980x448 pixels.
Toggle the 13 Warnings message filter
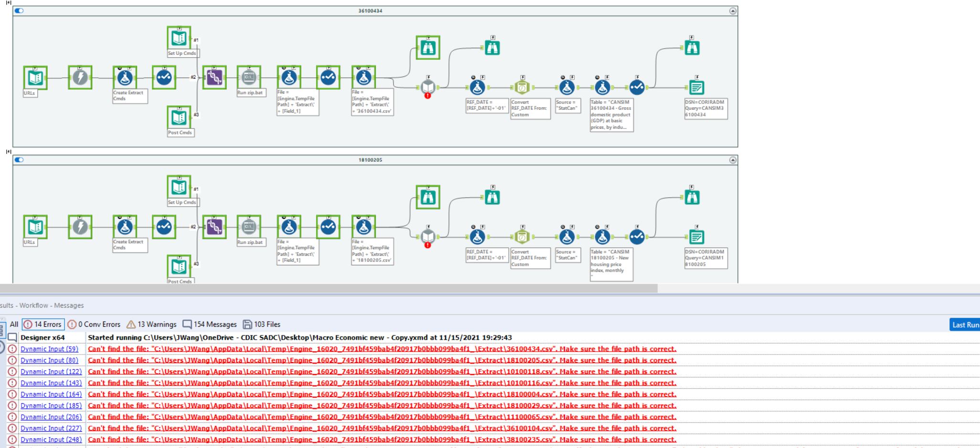[150, 323]
